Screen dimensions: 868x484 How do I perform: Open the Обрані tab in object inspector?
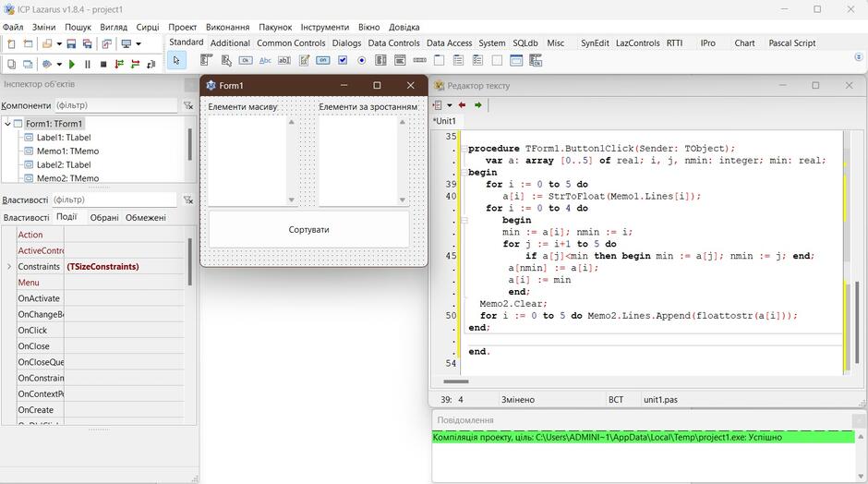[x=104, y=218]
